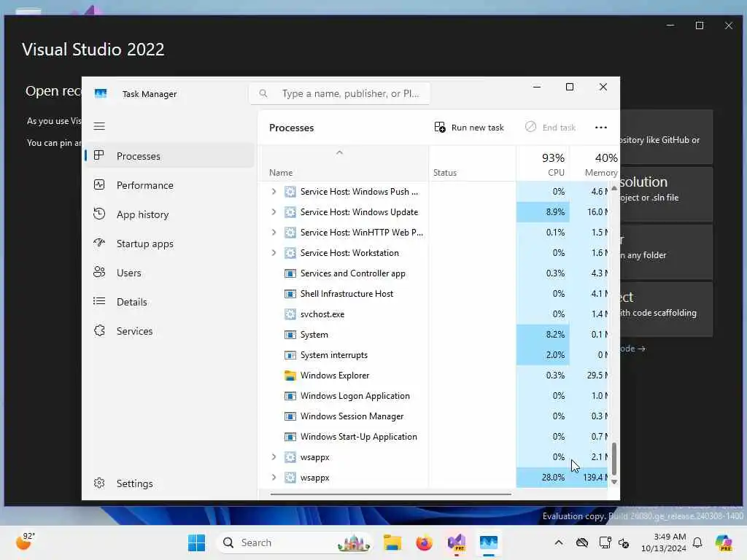Open the three-dots more options menu
The width and height of the screenshot is (747, 560).
(601, 127)
